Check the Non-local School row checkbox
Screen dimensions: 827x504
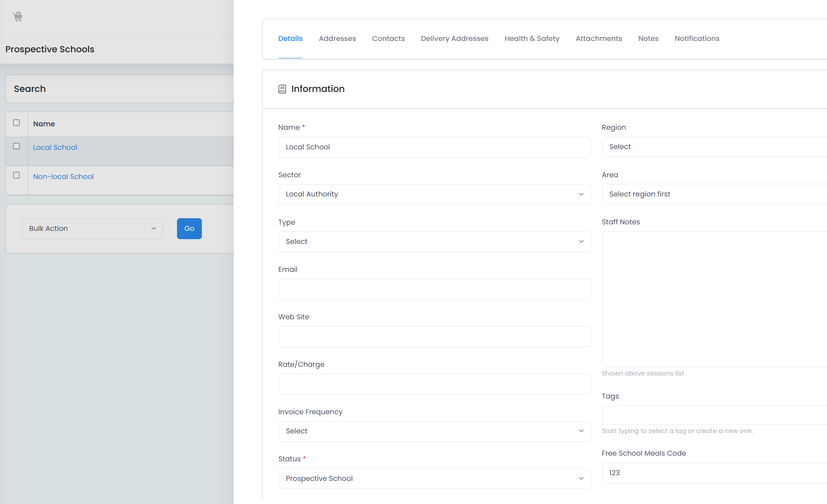17,176
